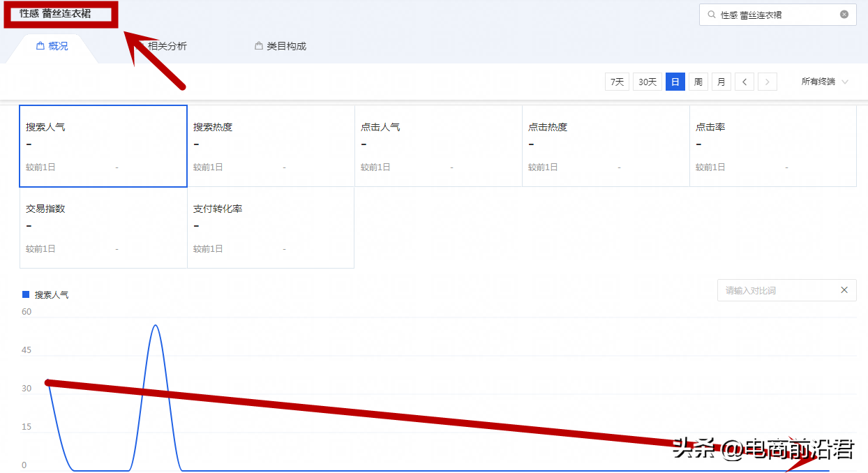Select the 点击热度 metric card

[x=606, y=147]
